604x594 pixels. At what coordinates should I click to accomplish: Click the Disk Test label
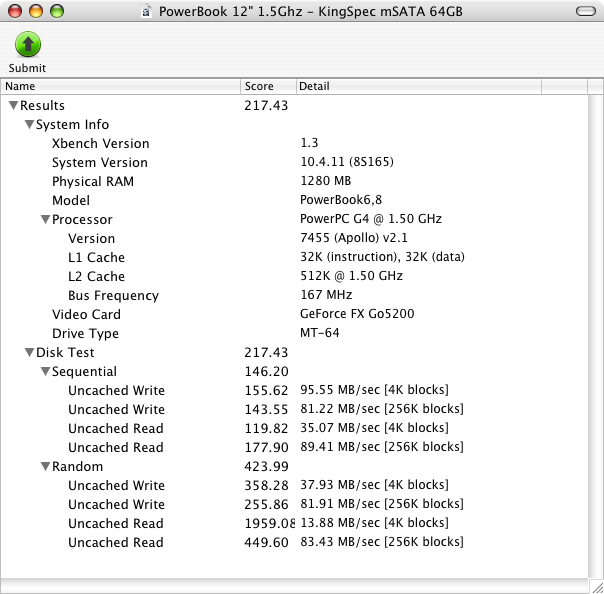[x=65, y=352]
